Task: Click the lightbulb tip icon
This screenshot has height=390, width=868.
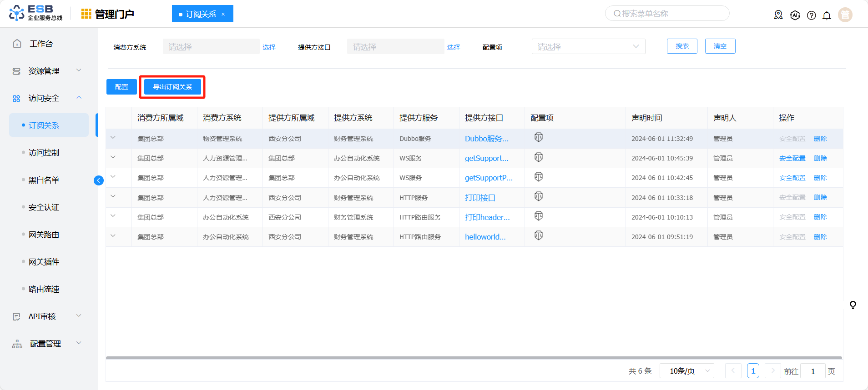Action: (853, 305)
